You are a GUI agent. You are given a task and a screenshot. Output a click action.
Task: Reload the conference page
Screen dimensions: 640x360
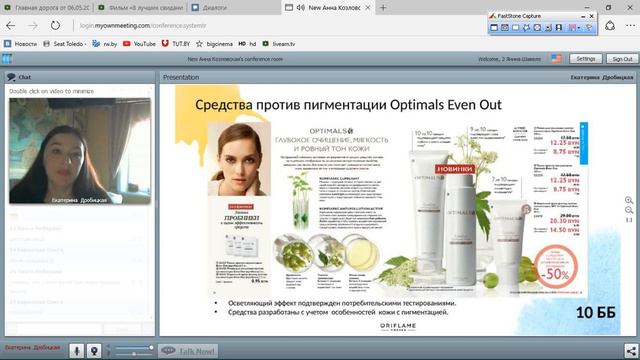(x=55, y=25)
